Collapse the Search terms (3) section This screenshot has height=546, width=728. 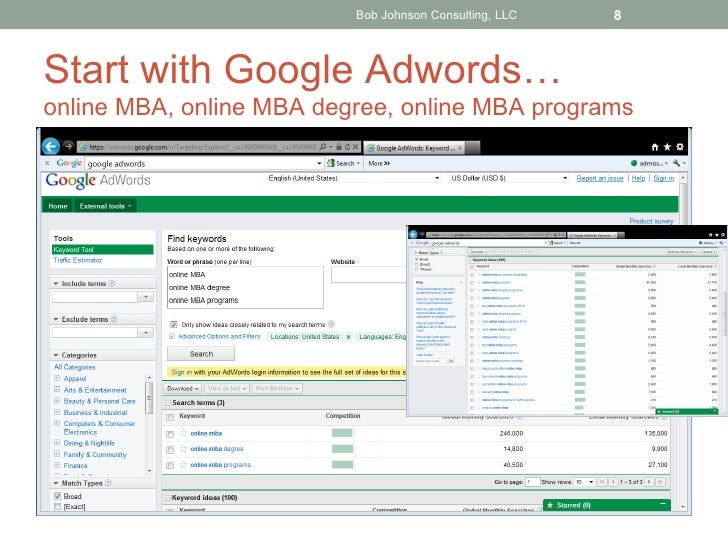tap(168, 403)
